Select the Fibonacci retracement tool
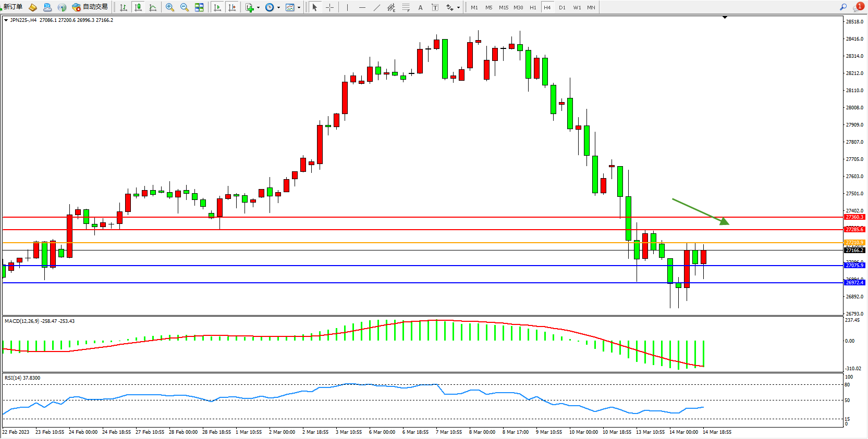This screenshot has width=868, height=439. (x=406, y=7)
